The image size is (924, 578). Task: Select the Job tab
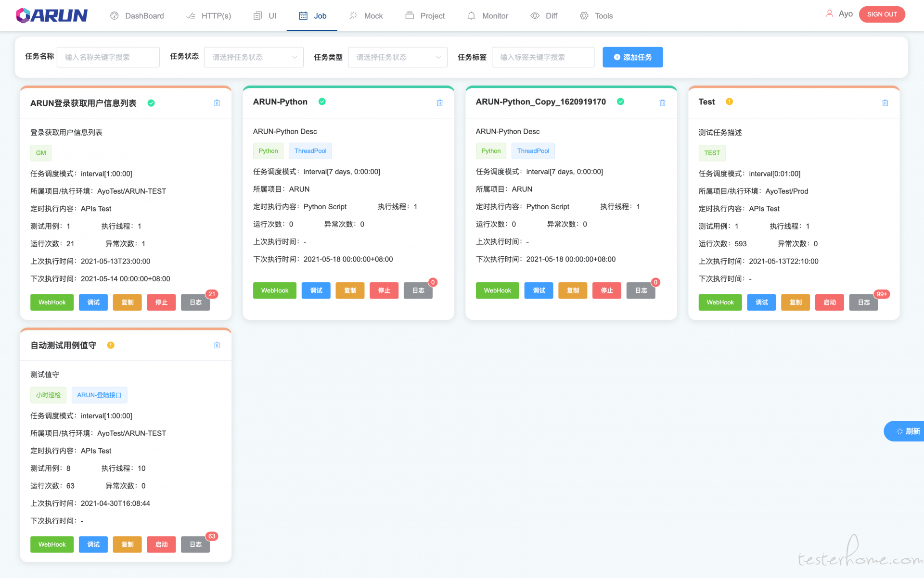(313, 16)
